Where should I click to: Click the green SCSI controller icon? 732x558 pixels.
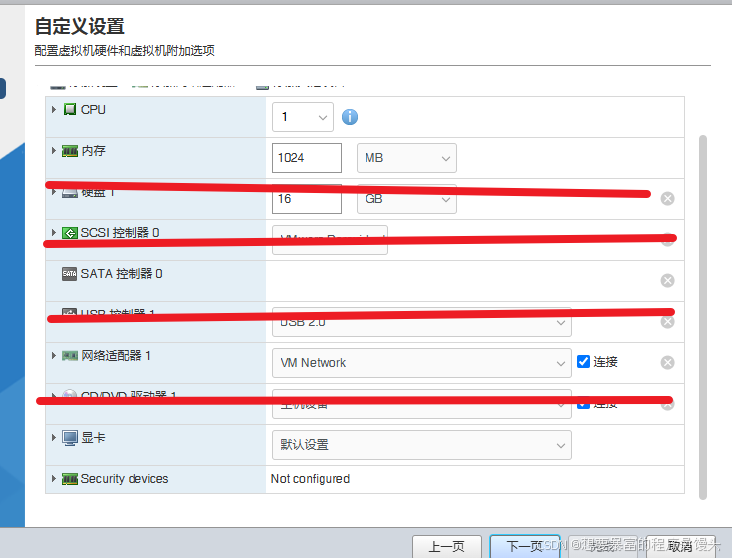(x=70, y=233)
